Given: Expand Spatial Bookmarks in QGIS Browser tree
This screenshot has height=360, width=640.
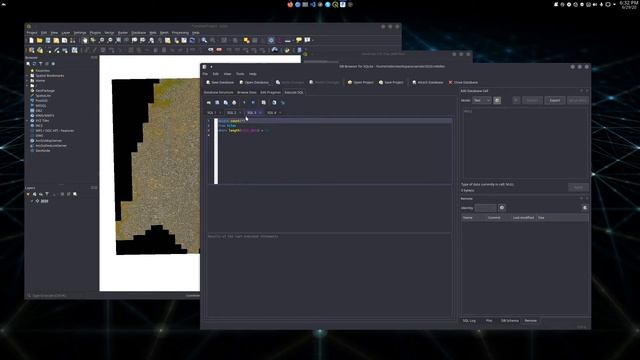Looking at the screenshot, I should click(x=27, y=76).
